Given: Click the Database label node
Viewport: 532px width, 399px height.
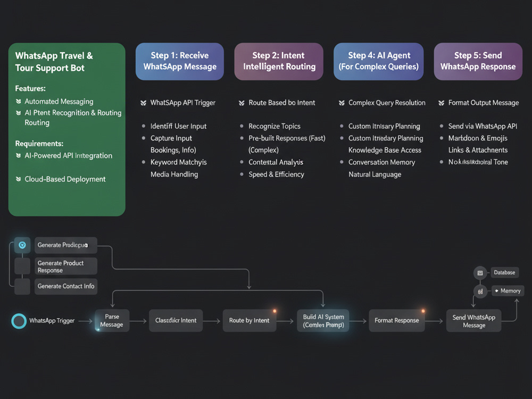Looking at the screenshot, I should [x=504, y=272].
